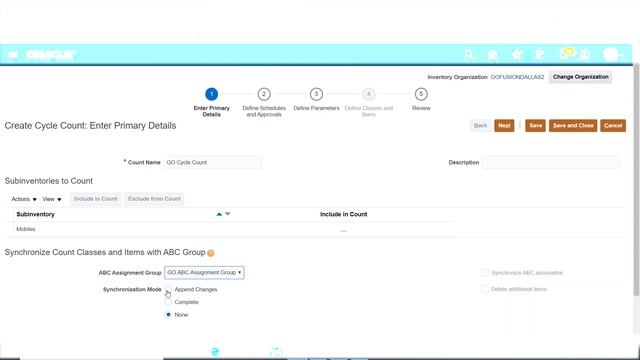This screenshot has height=360, width=640.
Task: Go to step 2 Define Schedules and Approvals
Action: (x=264, y=94)
